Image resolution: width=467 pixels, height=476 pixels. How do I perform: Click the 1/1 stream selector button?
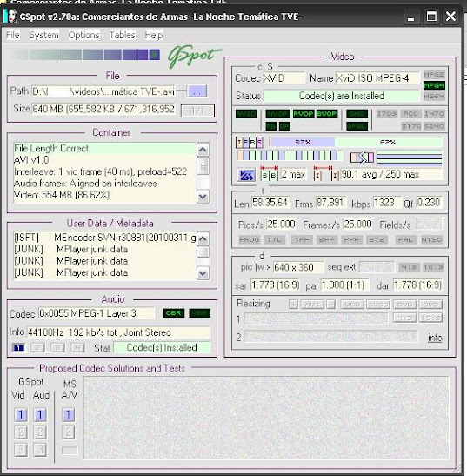[x=197, y=111]
